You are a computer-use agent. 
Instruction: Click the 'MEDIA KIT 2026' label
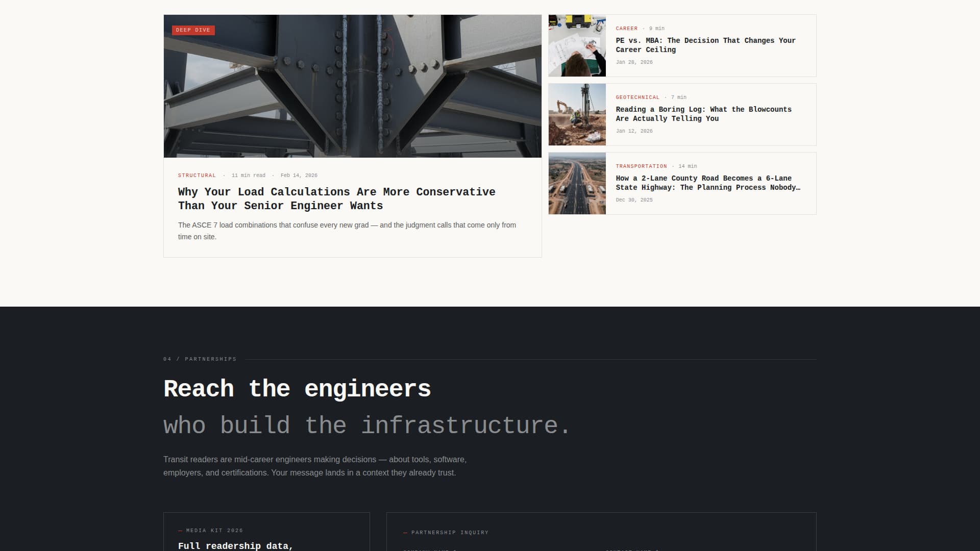click(214, 531)
